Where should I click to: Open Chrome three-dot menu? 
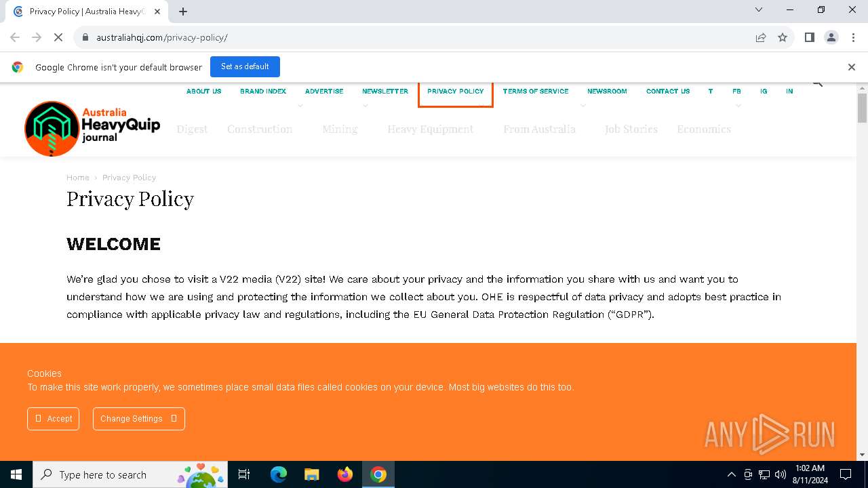click(852, 37)
